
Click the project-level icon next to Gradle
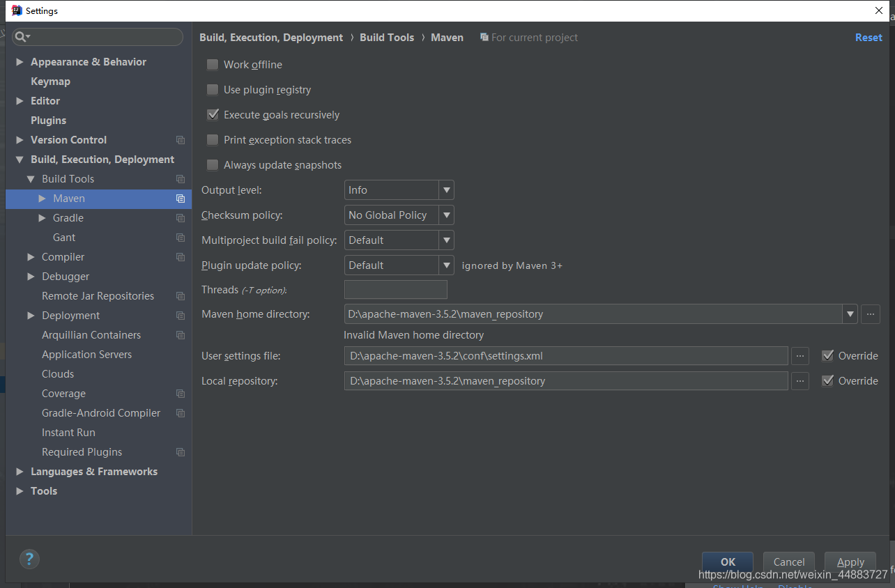[181, 218]
